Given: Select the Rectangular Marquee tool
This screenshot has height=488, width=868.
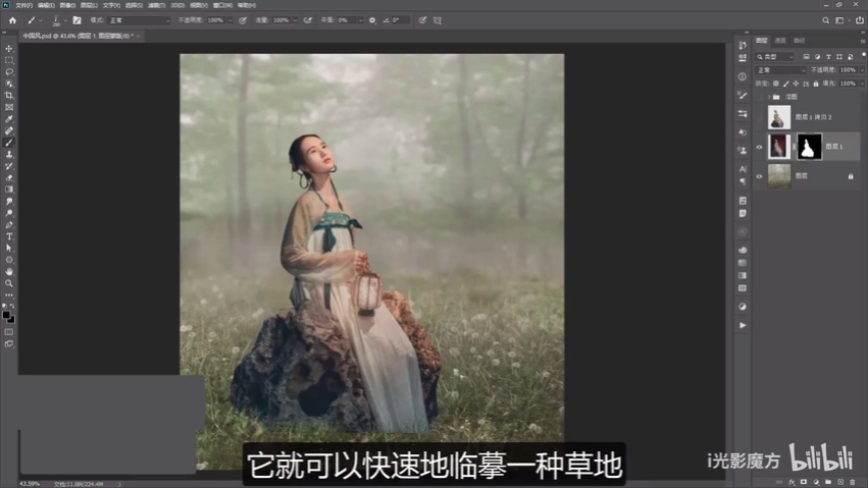Looking at the screenshot, I should tap(9, 60).
